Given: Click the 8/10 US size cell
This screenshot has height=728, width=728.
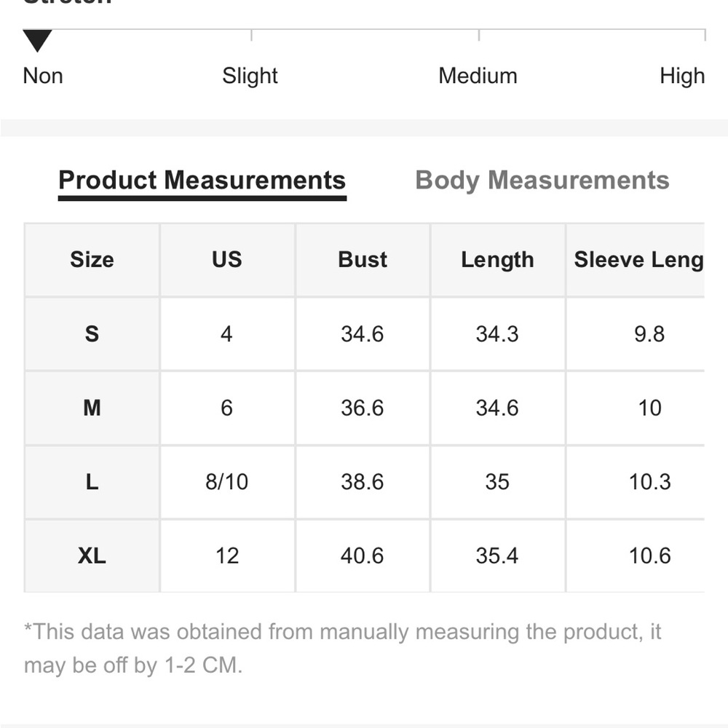Looking at the screenshot, I should click(x=227, y=482).
